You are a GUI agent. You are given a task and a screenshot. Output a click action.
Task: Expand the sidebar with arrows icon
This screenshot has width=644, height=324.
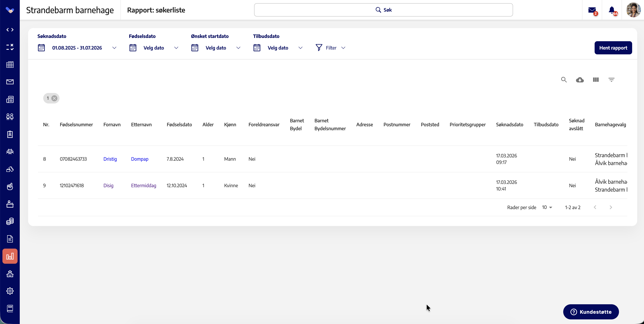coord(10,30)
